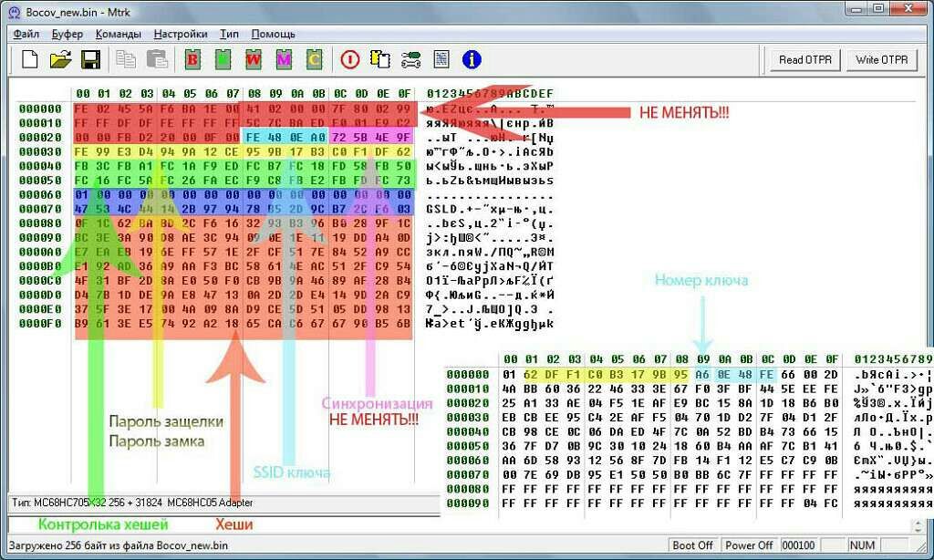The width and height of the screenshot is (934, 560).
Task: Click column header 00 in main hex view
Action: coord(83,94)
